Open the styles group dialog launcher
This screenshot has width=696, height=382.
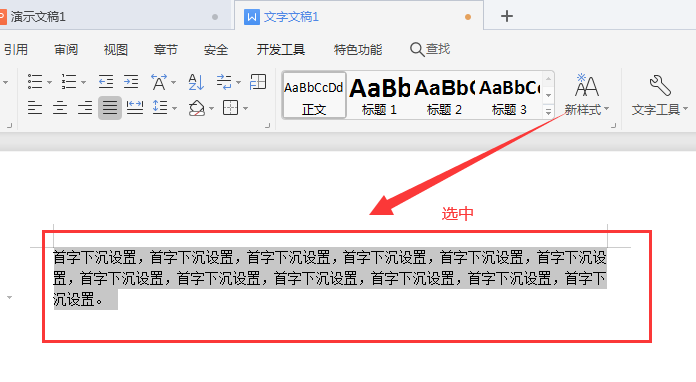click(x=613, y=126)
